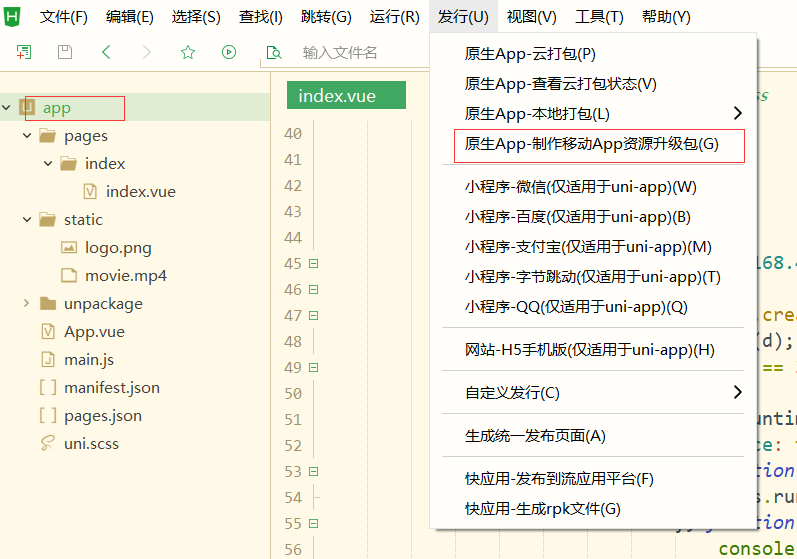Viewport: 797px width, 559px height.
Task: Click the App.vue file icon
Action: click(47, 331)
